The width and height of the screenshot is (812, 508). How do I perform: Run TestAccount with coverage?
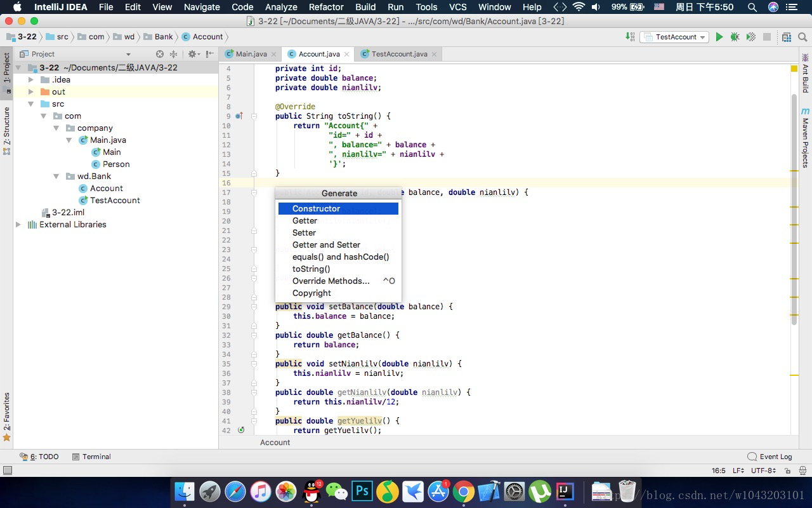tap(750, 37)
